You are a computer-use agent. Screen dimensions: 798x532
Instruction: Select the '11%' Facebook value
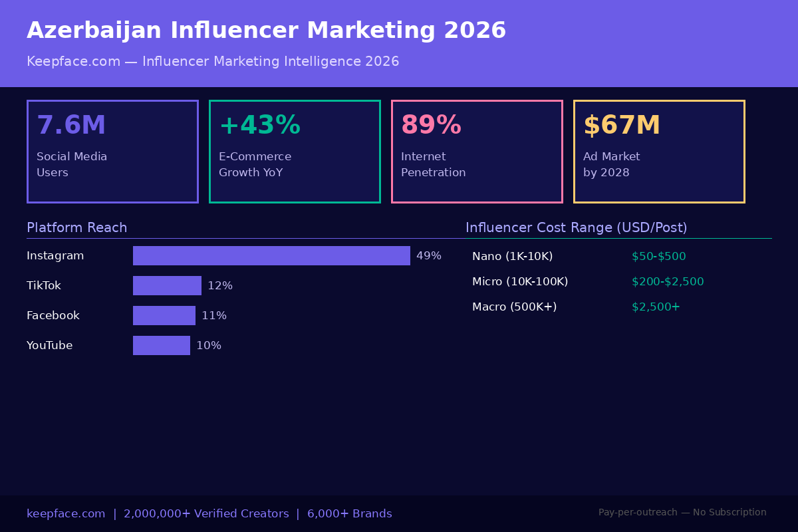point(214,316)
